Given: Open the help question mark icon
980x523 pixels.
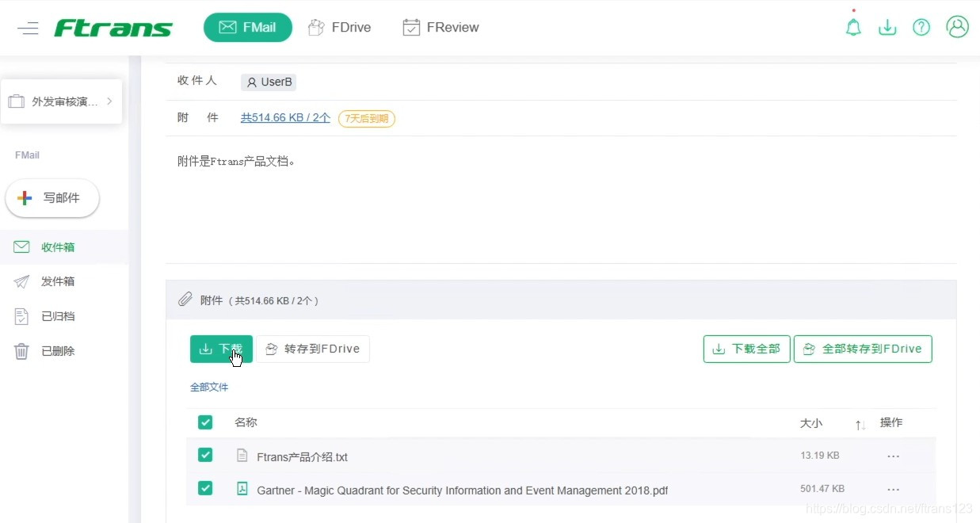Looking at the screenshot, I should (921, 27).
